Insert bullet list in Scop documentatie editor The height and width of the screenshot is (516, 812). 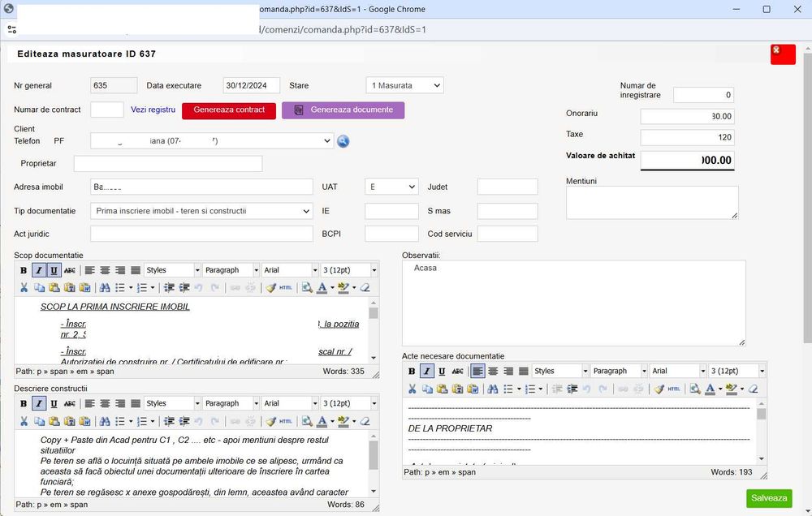[120, 288]
